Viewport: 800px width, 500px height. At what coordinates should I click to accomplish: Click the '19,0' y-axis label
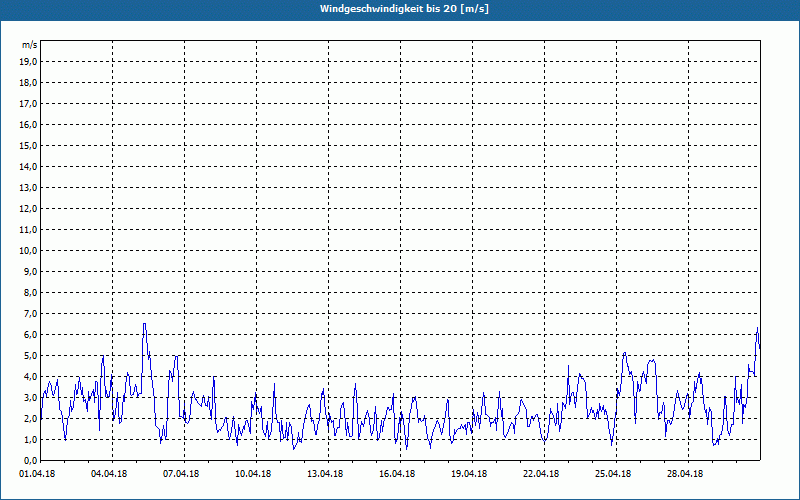(x=29, y=62)
